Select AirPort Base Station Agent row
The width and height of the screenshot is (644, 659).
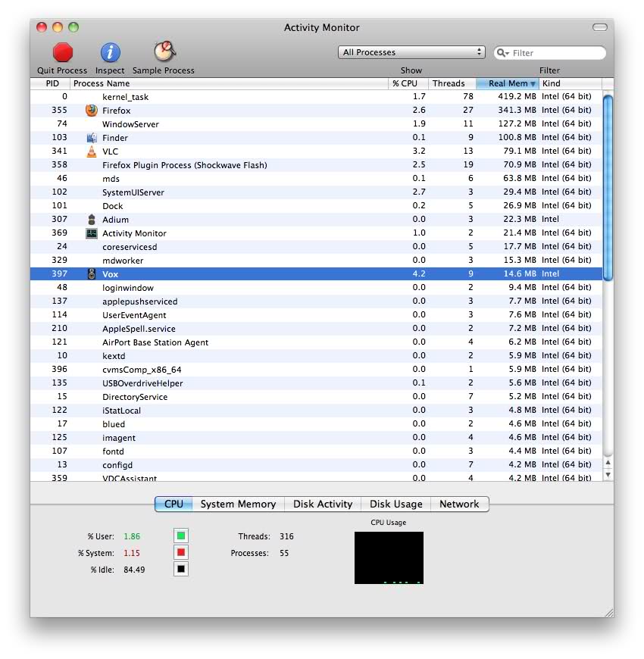pyautogui.click(x=316, y=342)
